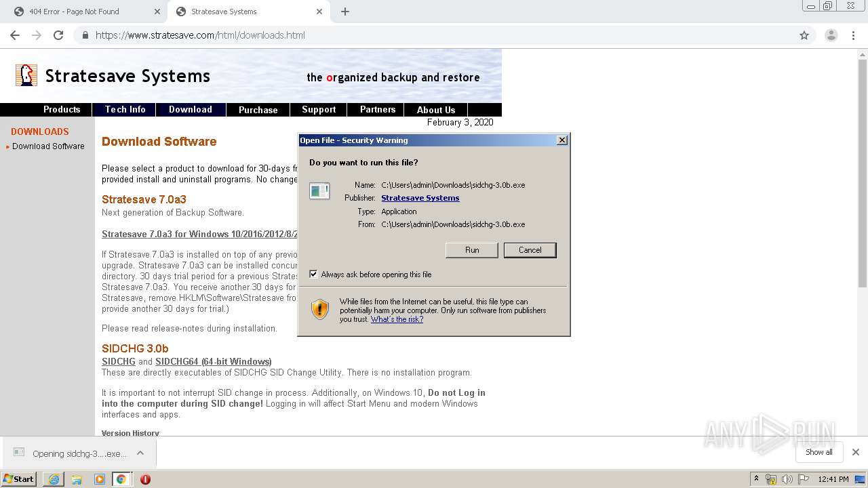Click Show all downloads button
Image resolution: width=868 pixels, height=488 pixels.
(x=819, y=452)
